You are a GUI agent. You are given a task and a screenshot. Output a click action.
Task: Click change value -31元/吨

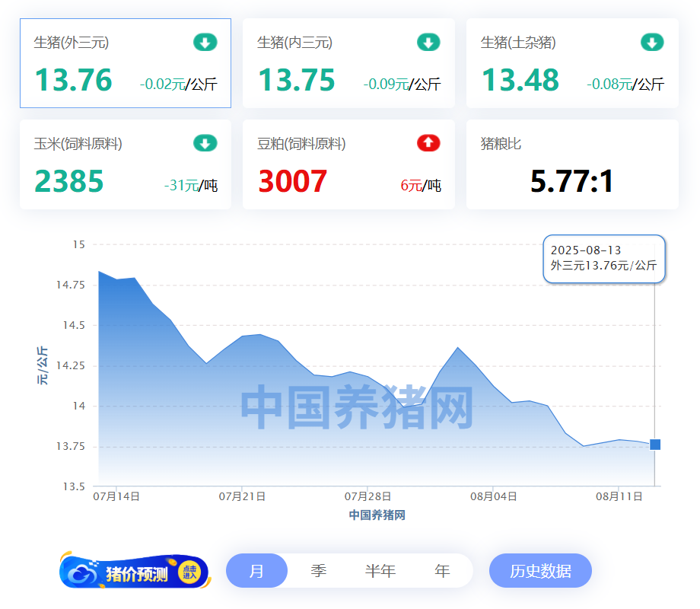pyautogui.click(x=191, y=185)
